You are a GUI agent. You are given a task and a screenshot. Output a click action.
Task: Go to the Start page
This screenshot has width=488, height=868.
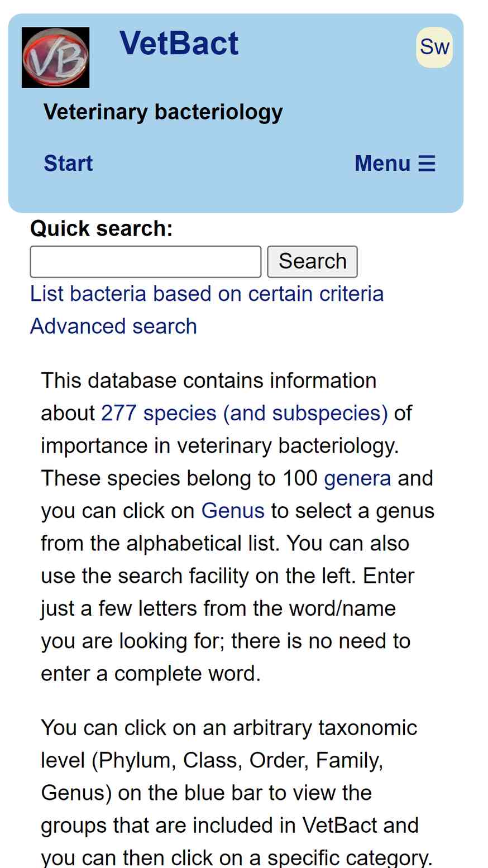68,164
